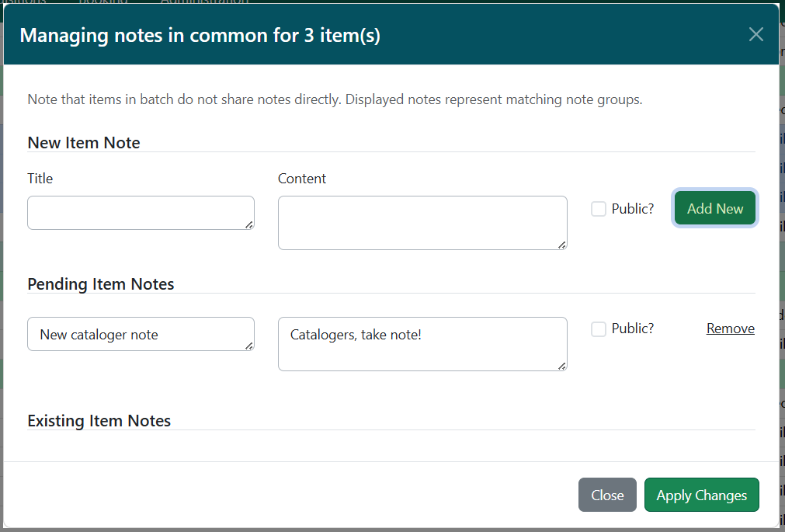Check Public? for the pending cataloger note
The image size is (785, 532).
pyautogui.click(x=598, y=329)
